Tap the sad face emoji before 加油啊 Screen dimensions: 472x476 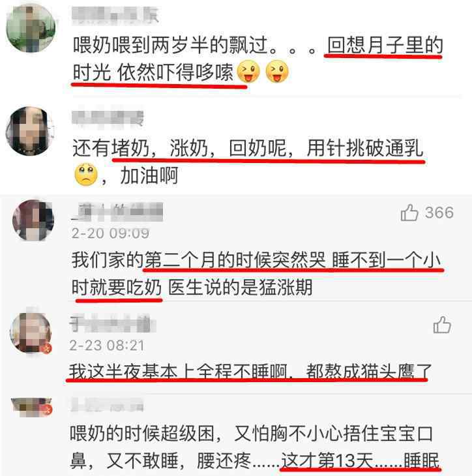[86, 175]
